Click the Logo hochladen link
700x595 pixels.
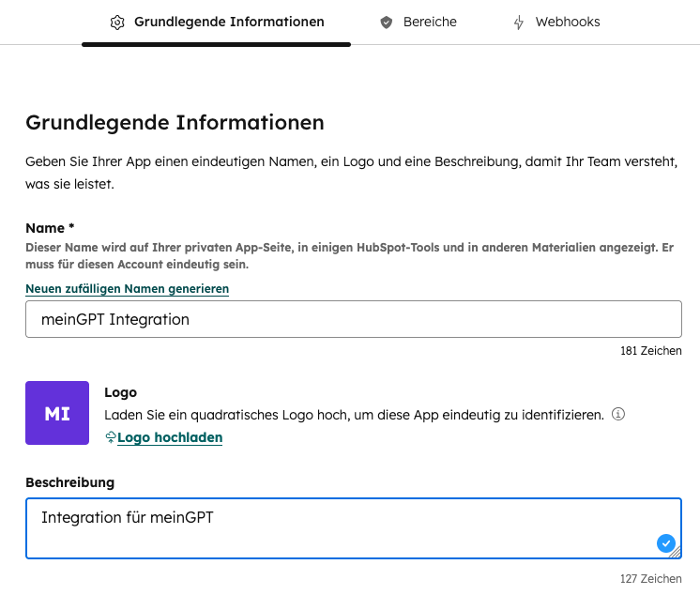[x=170, y=437]
